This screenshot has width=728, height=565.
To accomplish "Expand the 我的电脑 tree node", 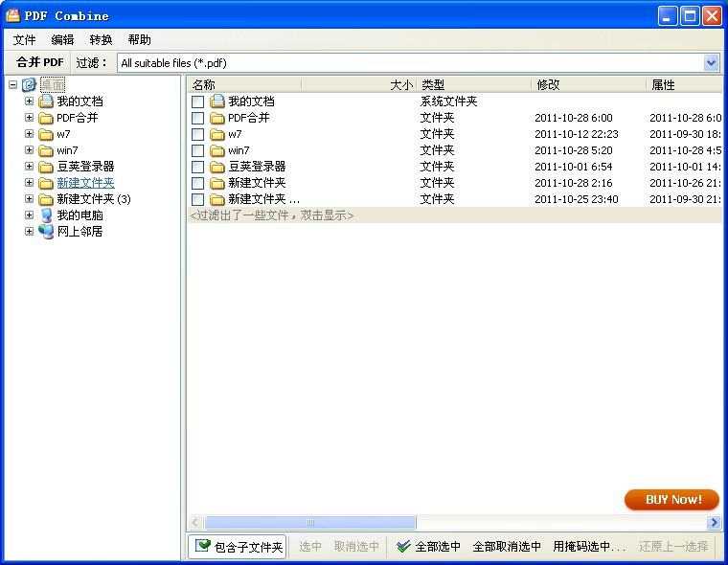I will tap(29, 215).
